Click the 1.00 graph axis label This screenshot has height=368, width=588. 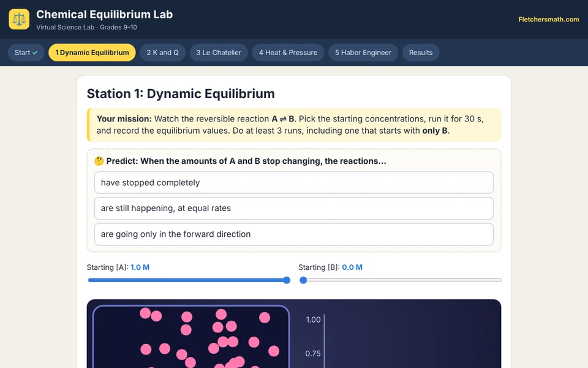click(x=313, y=320)
